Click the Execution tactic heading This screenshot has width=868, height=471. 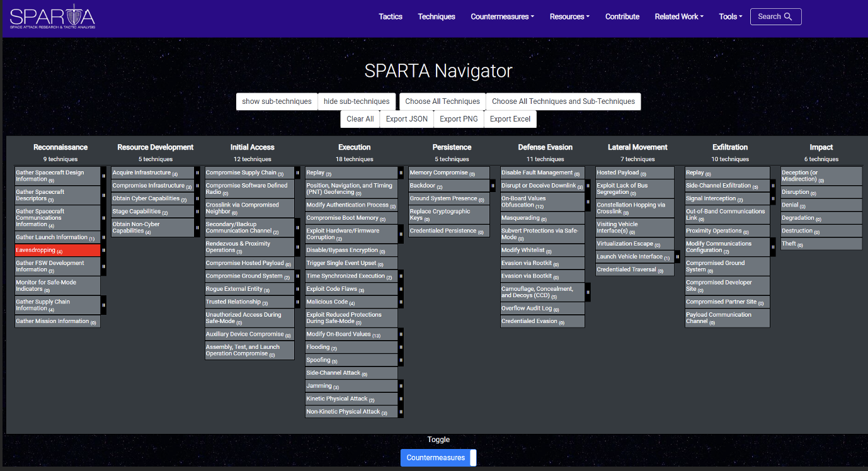pos(355,147)
